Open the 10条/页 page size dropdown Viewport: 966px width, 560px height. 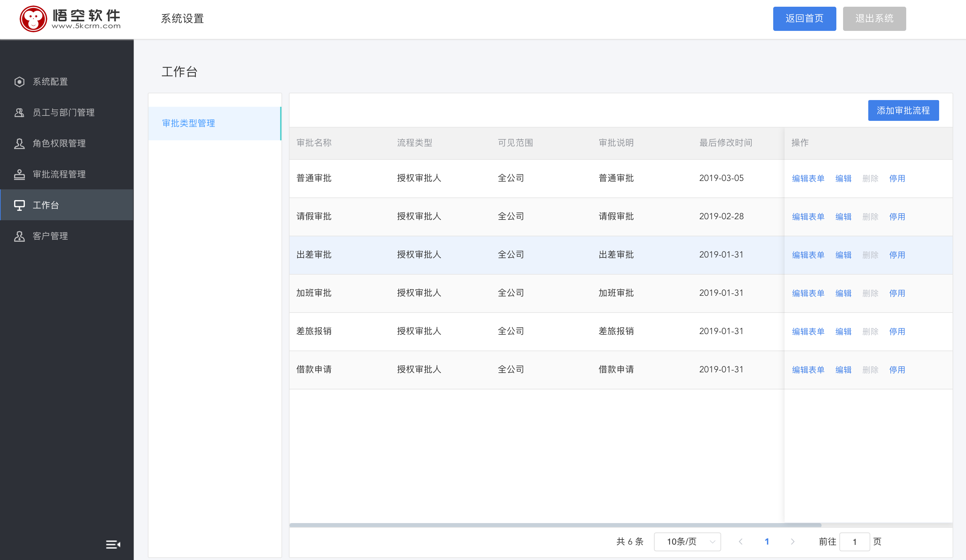(687, 542)
